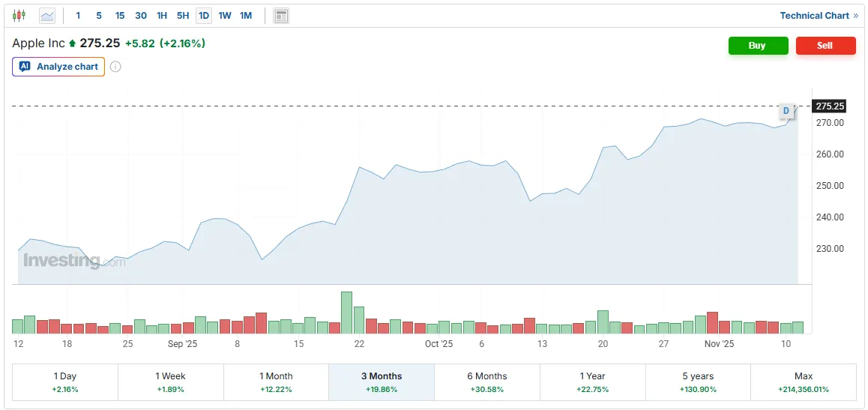The width and height of the screenshot is (868, 410).
Task: Select the 15 minute interval
Action: (120, 16)
